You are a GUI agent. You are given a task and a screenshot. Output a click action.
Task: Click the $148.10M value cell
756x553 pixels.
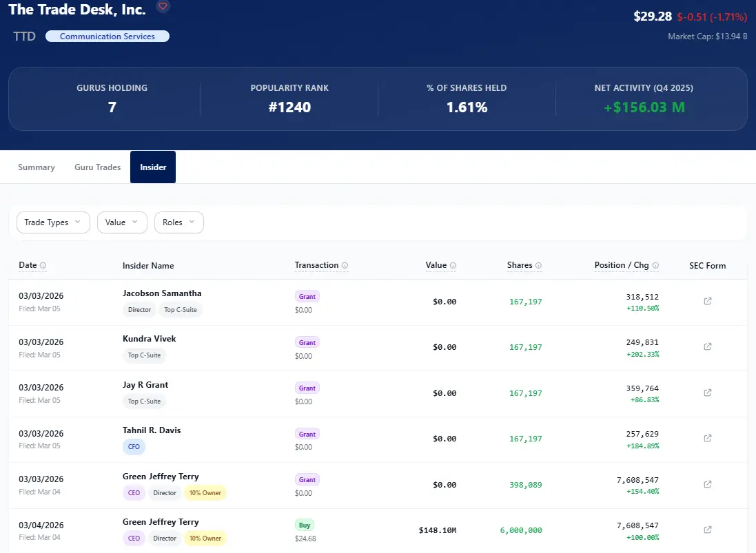[x=438, y=530]
